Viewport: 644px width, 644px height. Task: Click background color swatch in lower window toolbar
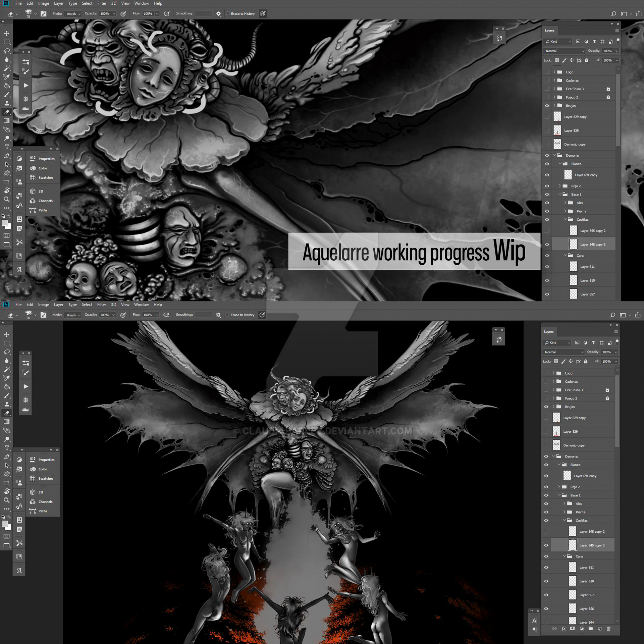(x=8, y=527)
